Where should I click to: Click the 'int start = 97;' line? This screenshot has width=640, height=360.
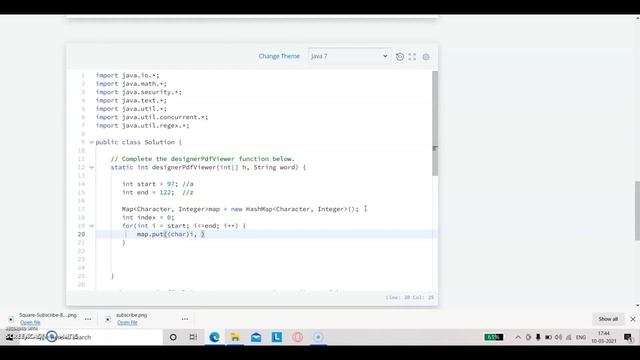tap(158, 184)
